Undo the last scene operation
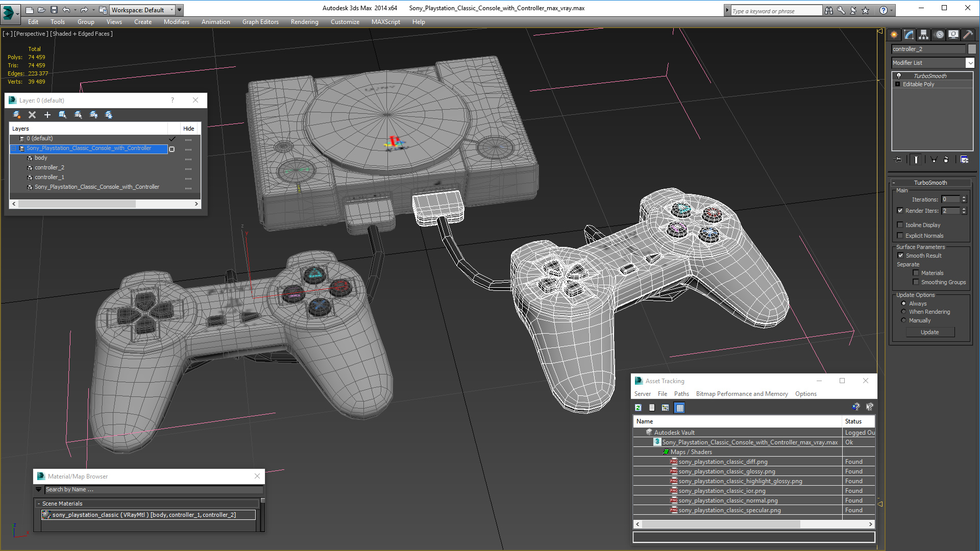Image resolution: width=980 pixels, height=551 pixels. point(66,10)
